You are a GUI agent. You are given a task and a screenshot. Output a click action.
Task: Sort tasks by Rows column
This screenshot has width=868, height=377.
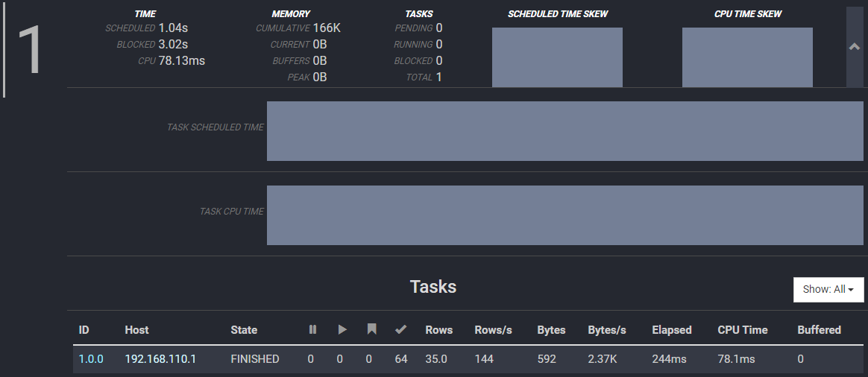pos(439,330)
